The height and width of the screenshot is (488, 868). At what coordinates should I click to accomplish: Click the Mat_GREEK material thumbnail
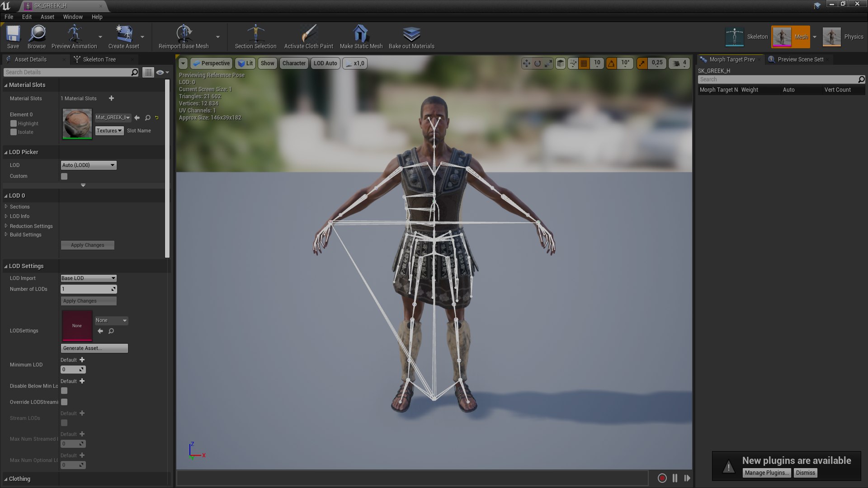pos(77,123)
